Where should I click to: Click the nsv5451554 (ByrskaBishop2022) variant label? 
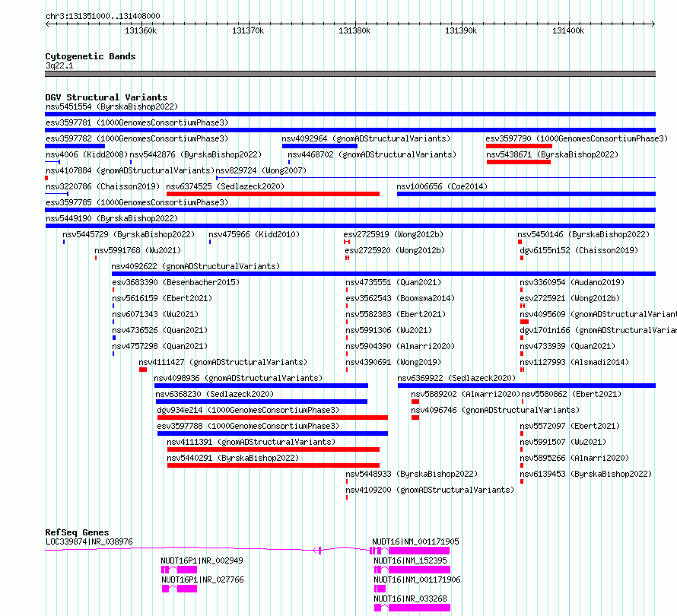click(112, 106)
